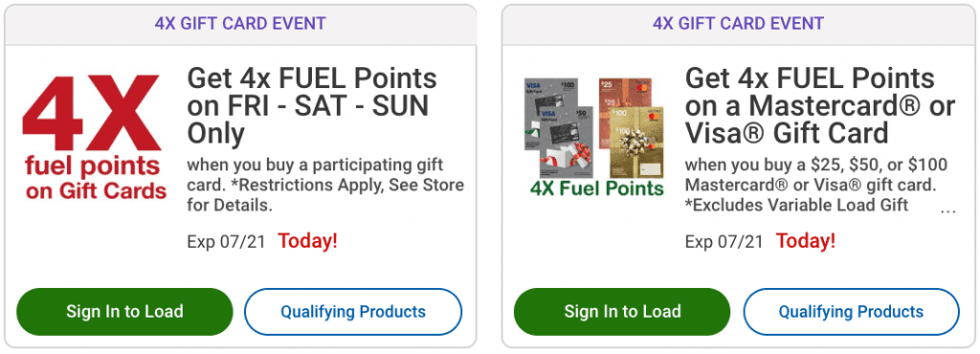Select the right 4X GIFT CARD EVENT header

(738, 24)
